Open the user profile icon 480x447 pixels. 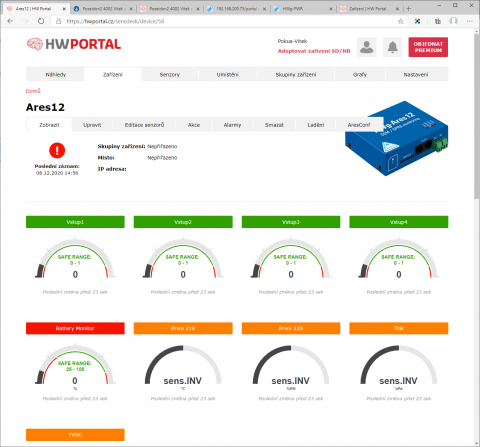tap(367, 47)
